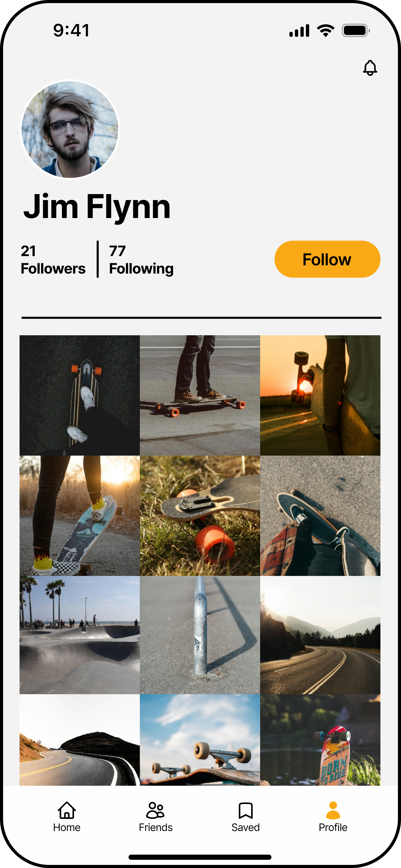
Task: Open notifications via the bell icon
Action: pos(370,68)
